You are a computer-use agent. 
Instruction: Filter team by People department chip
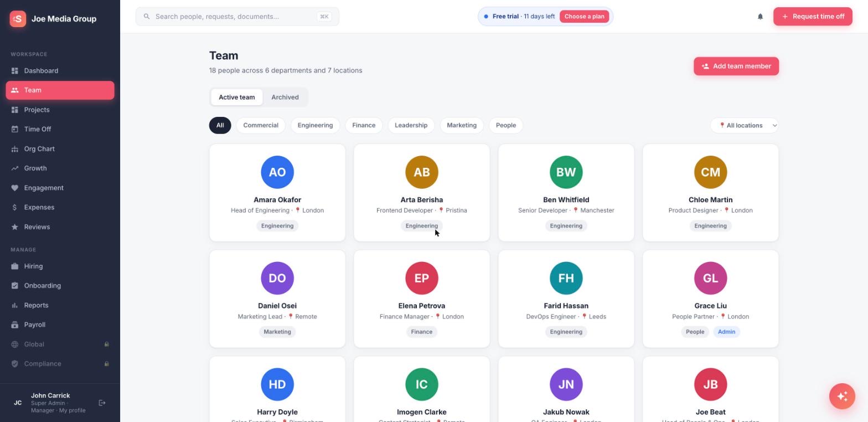coord(506,125)
